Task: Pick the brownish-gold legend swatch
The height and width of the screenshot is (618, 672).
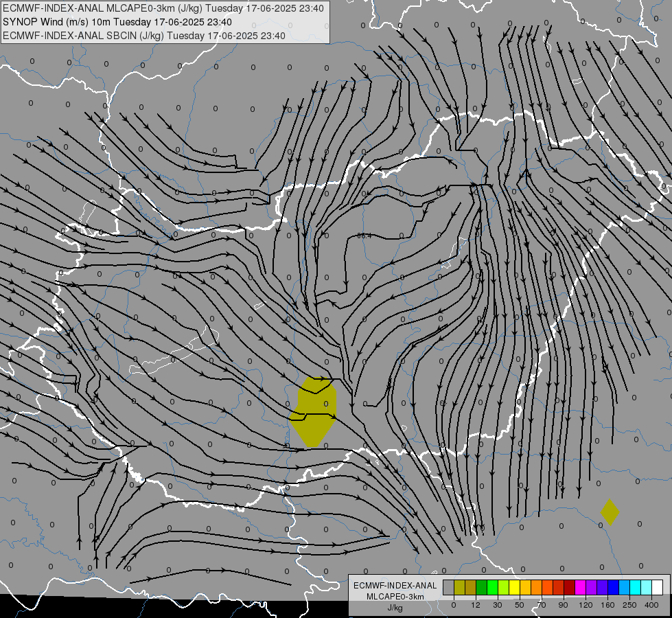Action: coord(471,587)
